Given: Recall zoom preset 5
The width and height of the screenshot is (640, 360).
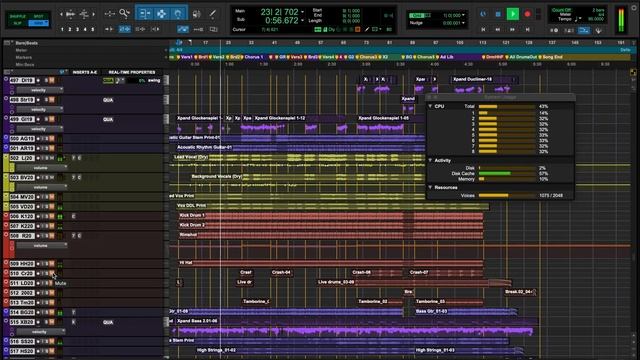Looking at the screenshot, I should click(93, 29).
